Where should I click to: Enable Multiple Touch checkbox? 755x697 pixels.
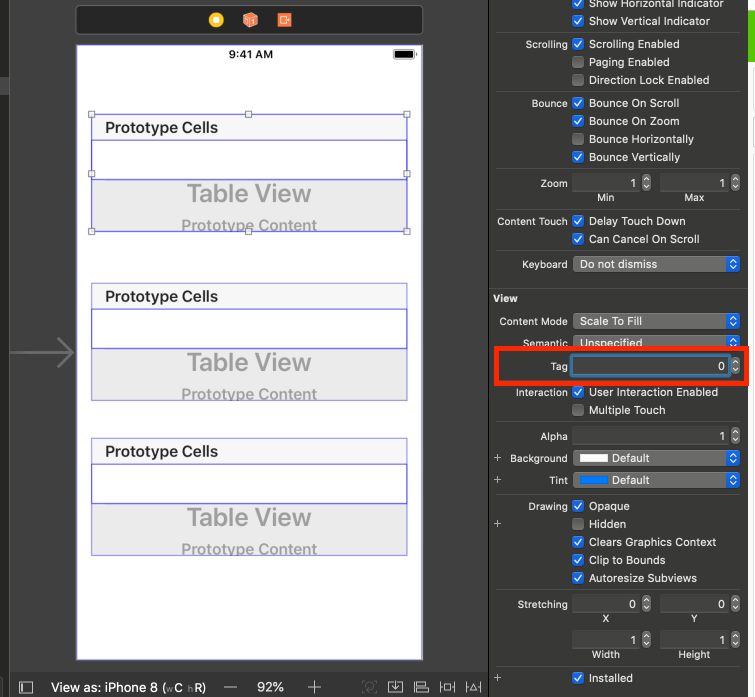(x=578, y=410)
